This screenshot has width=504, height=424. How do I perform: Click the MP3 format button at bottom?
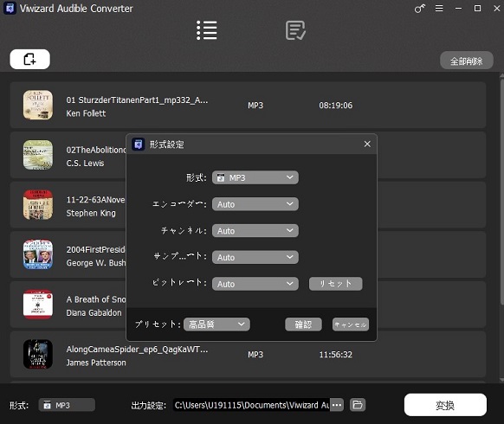(x=67, y=405)
